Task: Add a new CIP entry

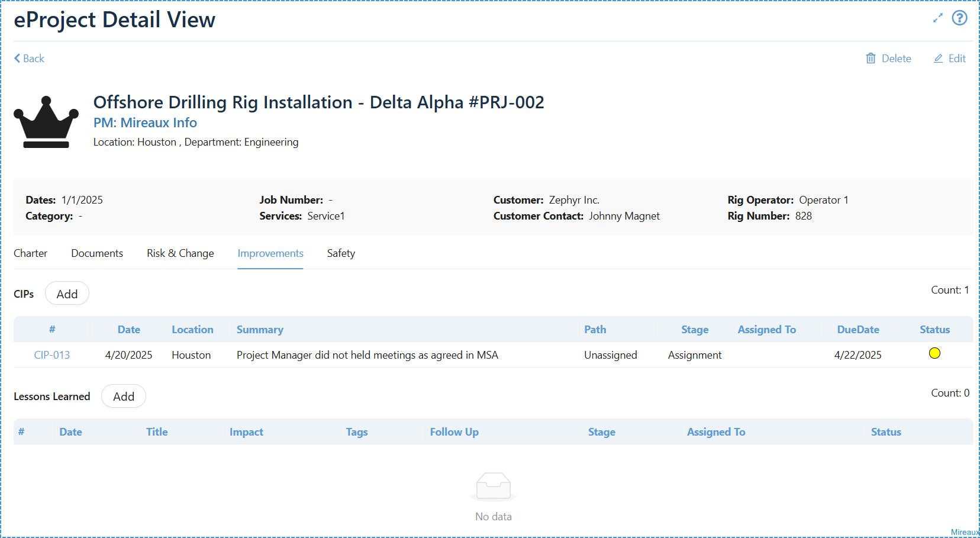Action: (67, 294)
